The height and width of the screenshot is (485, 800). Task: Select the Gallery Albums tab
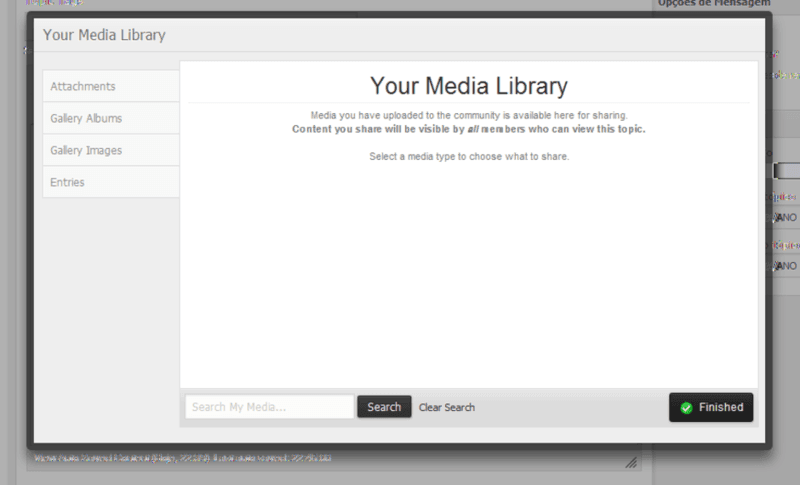pos(111,118)
